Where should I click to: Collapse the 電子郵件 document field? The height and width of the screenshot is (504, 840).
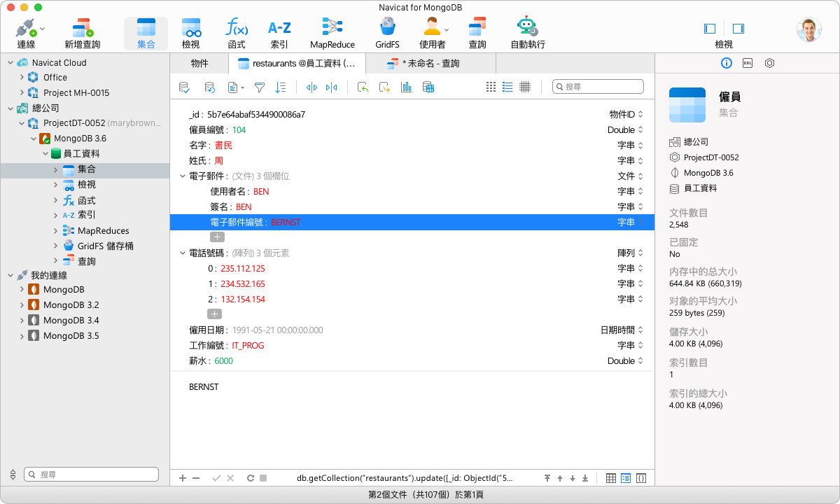tap(183, 176)
